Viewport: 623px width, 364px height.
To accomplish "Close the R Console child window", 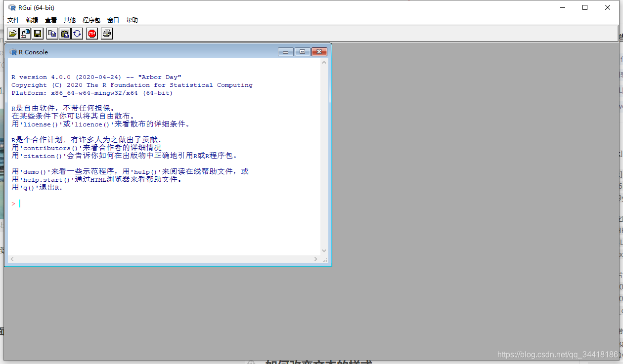I will pyautogui.click(x=319, y=52).
